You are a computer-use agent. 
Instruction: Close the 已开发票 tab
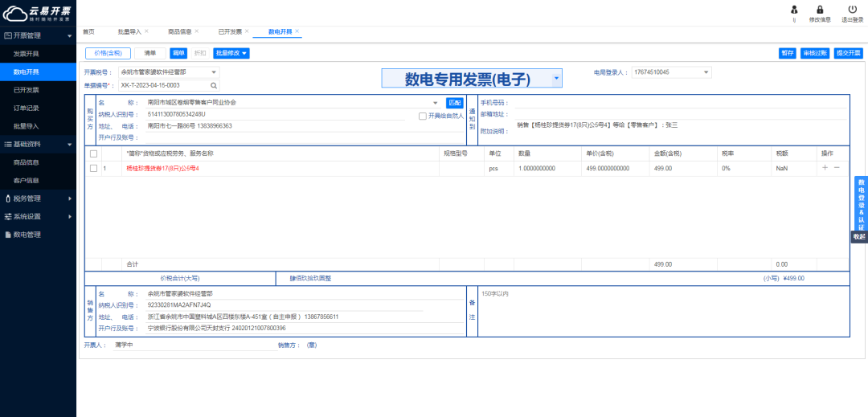(247, 31)
